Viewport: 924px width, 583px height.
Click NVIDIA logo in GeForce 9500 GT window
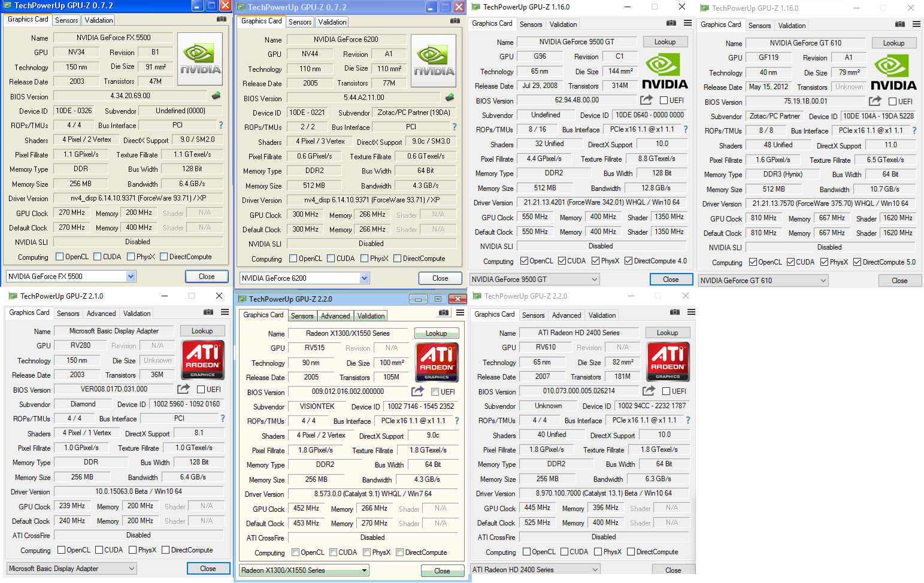click(x=665, y=71)
